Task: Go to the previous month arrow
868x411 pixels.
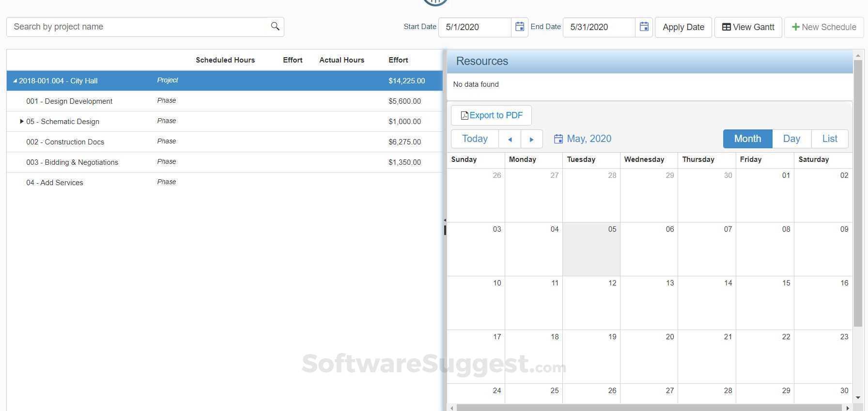Action: (510, 139)
